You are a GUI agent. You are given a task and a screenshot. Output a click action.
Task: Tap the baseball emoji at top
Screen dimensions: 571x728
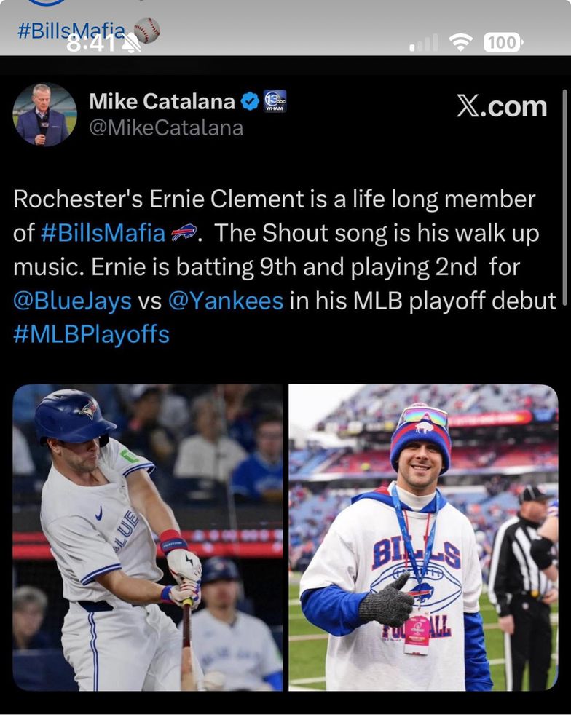point(147,30)
